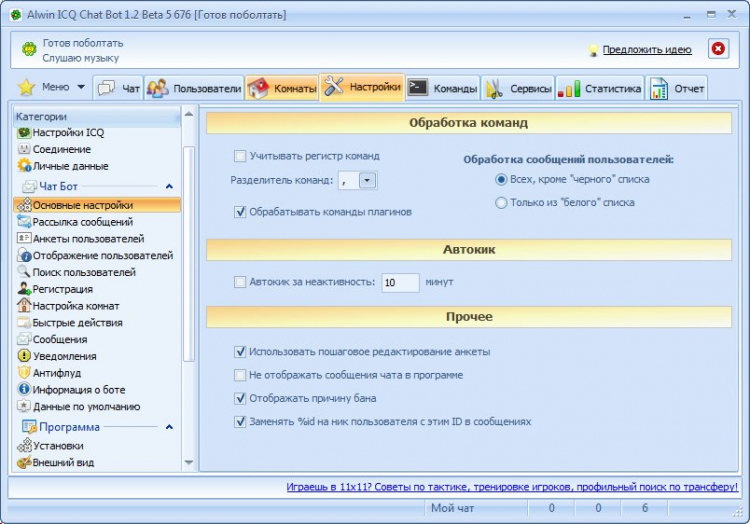Click the user icon beside Регистрация
This screenshot has height=524, width=750.
pyautogui.click(x=24, y=288)
